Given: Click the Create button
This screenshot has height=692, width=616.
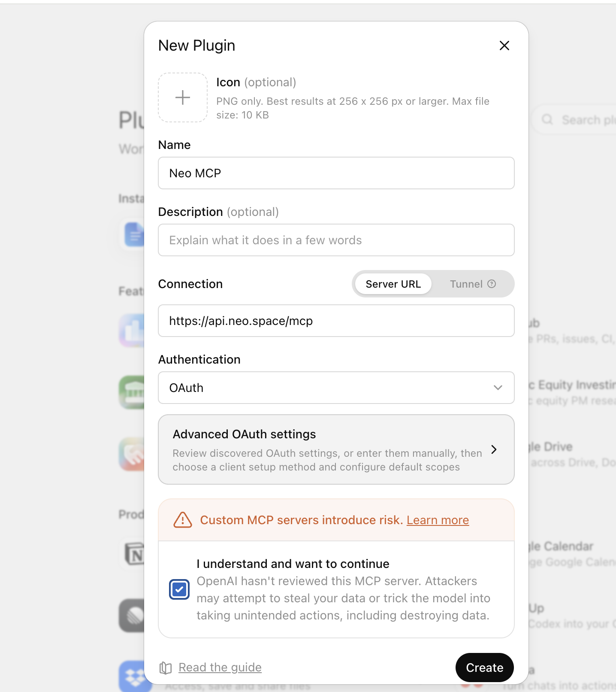Looking at the screenshot, I should tap(485, 668).
